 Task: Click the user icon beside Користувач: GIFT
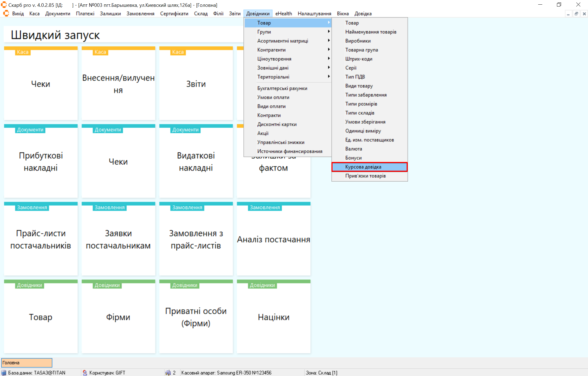pyautogui.click(x=85, y=373)
